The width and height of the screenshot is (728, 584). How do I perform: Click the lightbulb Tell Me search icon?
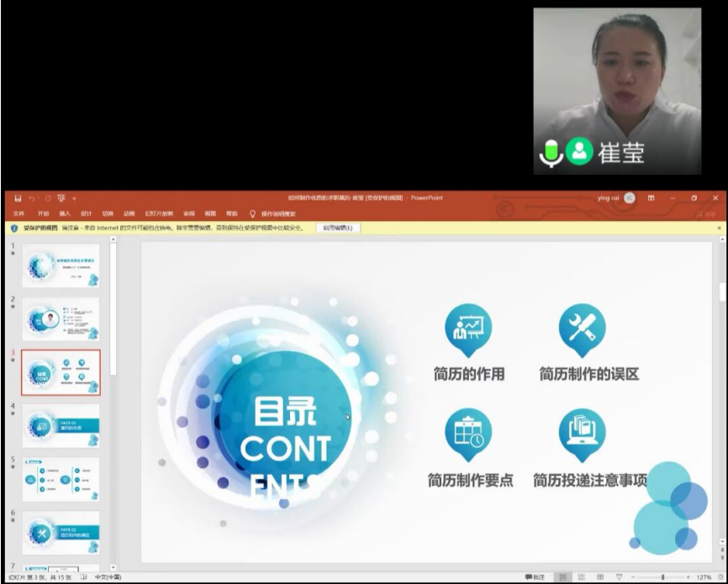252,213
